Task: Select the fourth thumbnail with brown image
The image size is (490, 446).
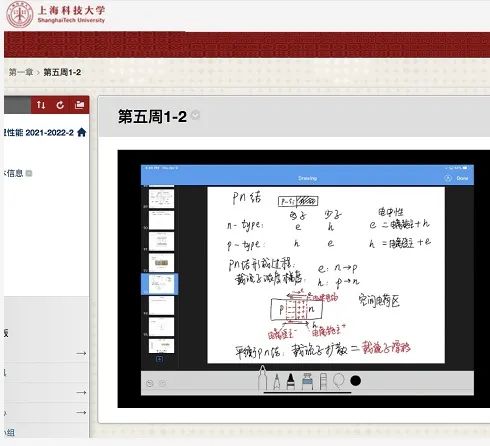Action: click(x=161, y=263)
